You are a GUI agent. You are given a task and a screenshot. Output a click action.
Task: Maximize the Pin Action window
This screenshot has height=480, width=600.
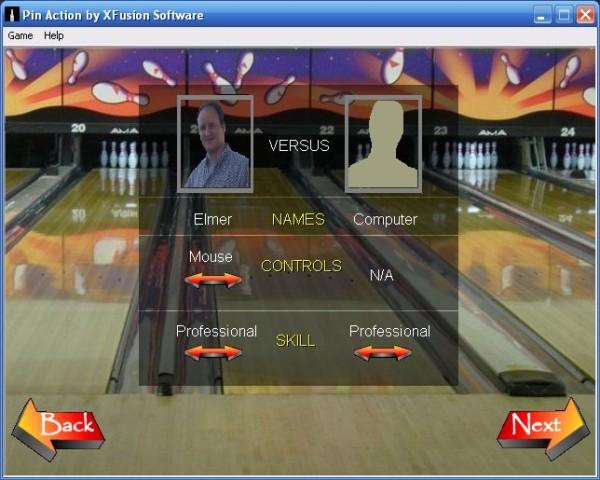click(563, 15)
